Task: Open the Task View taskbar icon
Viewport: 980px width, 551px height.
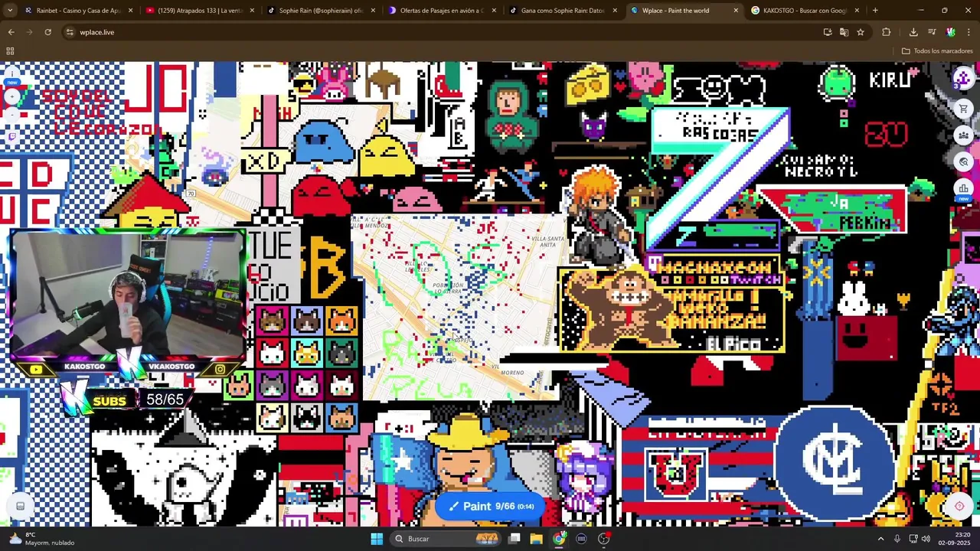Action: (514, 539)
